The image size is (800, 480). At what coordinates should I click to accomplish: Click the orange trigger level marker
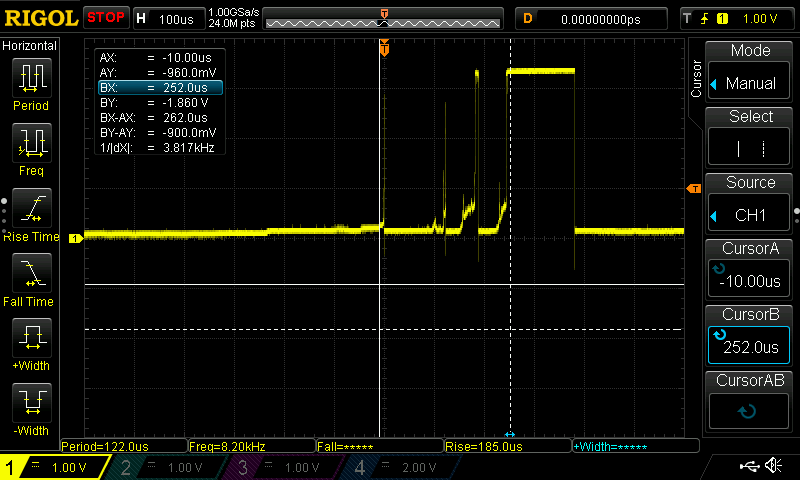coord(692,189)
